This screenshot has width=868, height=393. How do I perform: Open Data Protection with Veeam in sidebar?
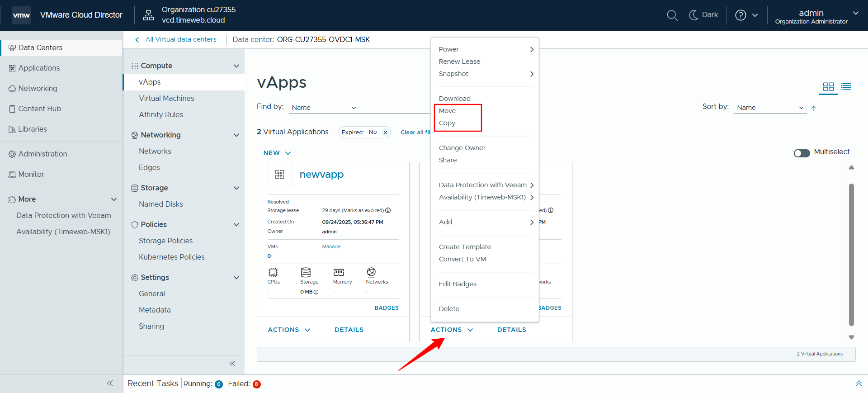(x=64, y=215)
